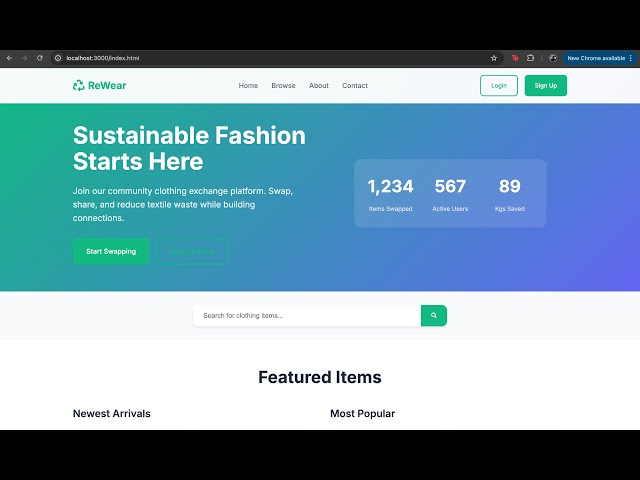The image size is (640, 480).
Task: Open the Extensions puzzle icon
Action: [530, 58]
